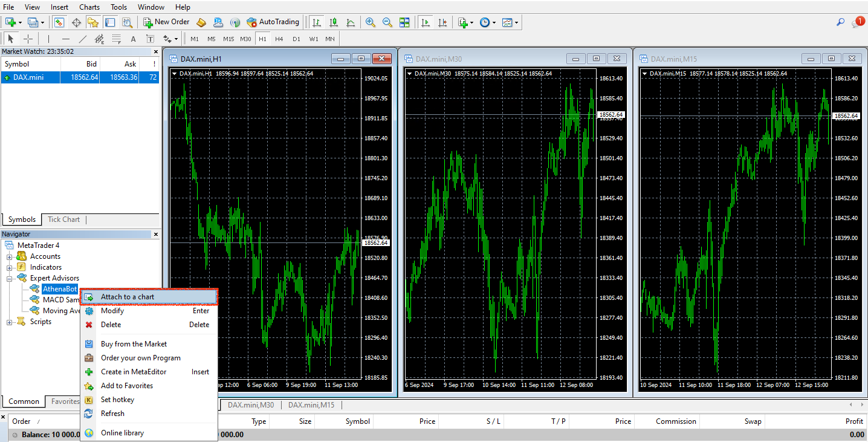Choose Attach to a chart
This screenshot has width=868, height=442.
pyautogui.click(x=149, y=297)
